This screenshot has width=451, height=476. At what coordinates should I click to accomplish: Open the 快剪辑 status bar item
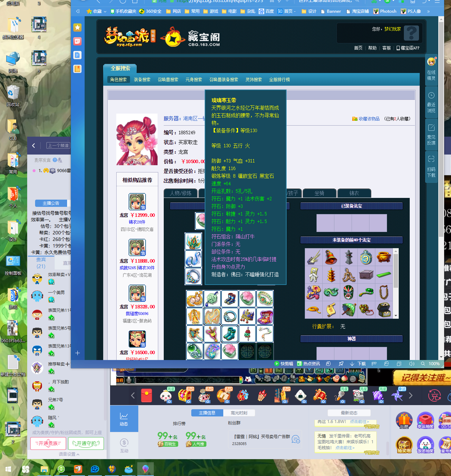284,364
